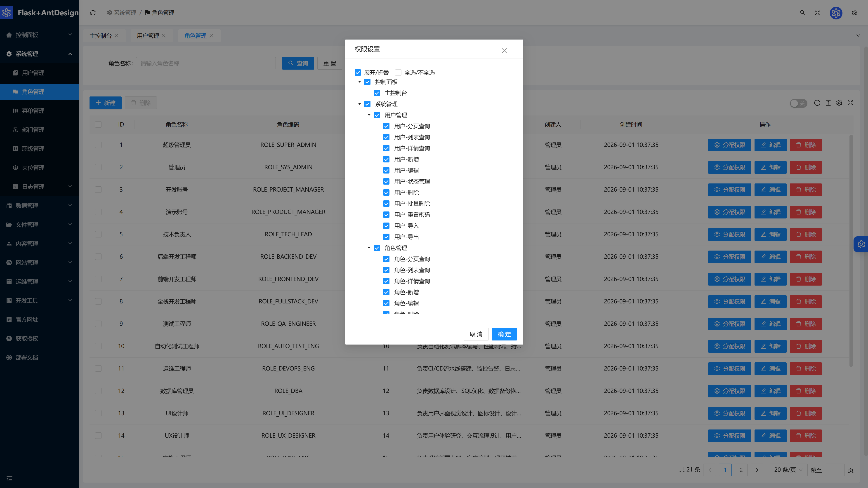
Task: Click the table reload icon
Action: click(x=817, y=103)
